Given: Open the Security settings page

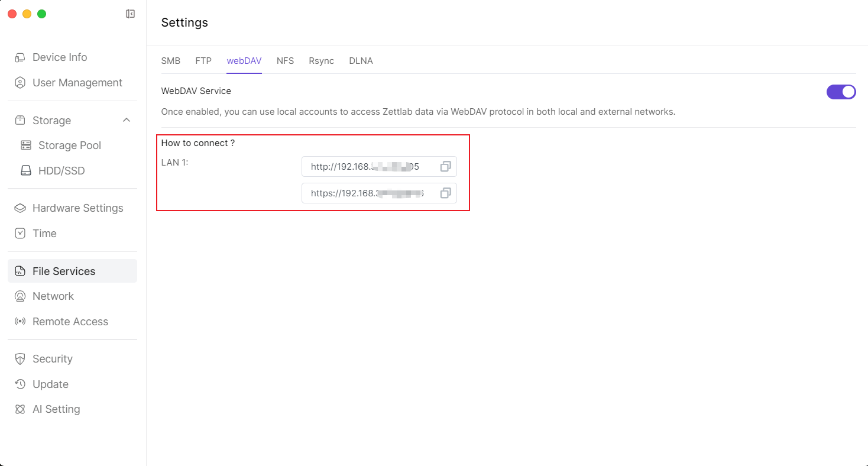Looking at the screenshot, I should pyautogui.click(x=52, y=359).
